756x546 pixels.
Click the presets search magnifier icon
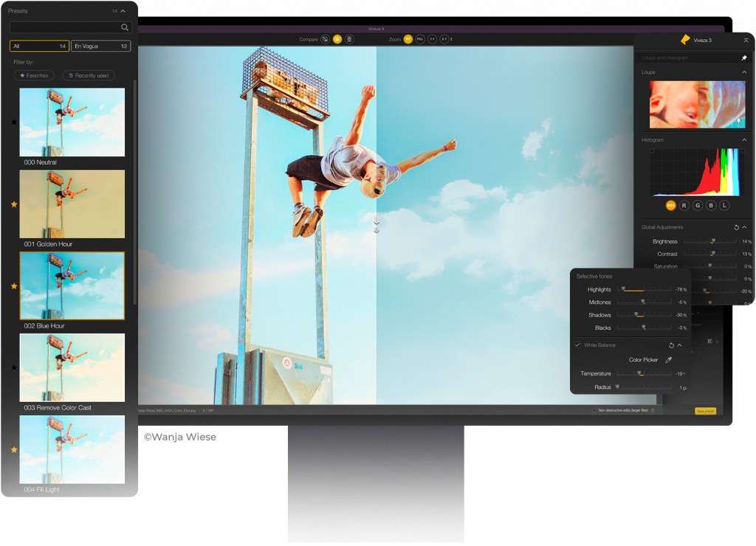point(125,27)
